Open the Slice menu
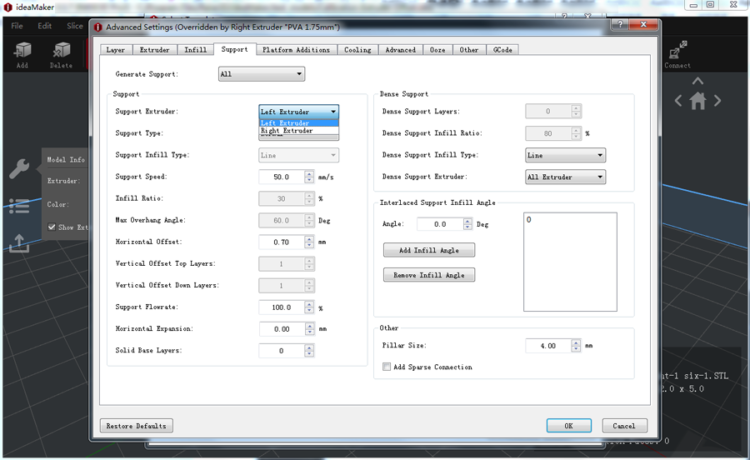Viewport: 750px width, 460px height. [75, 26]
